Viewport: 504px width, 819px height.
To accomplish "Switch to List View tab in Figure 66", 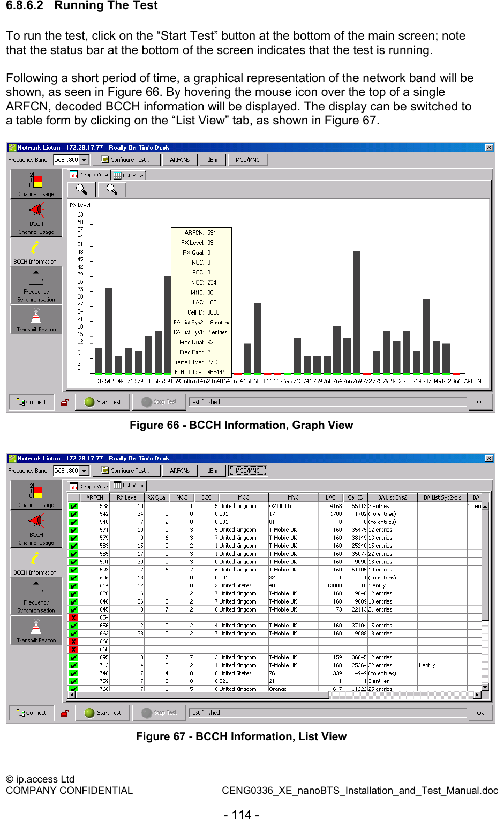I will pyautogui.click(x=129, y=175).
